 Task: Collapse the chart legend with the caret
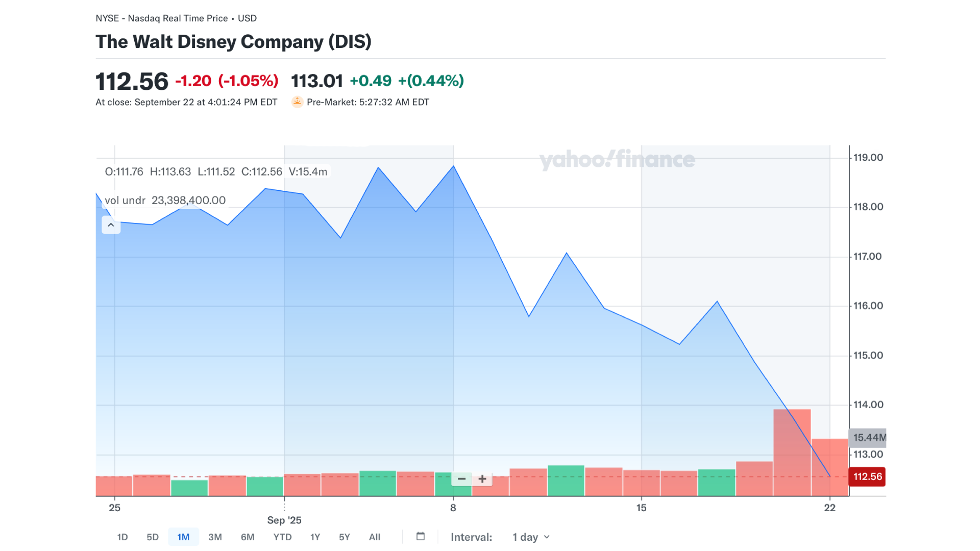point(111,225)
